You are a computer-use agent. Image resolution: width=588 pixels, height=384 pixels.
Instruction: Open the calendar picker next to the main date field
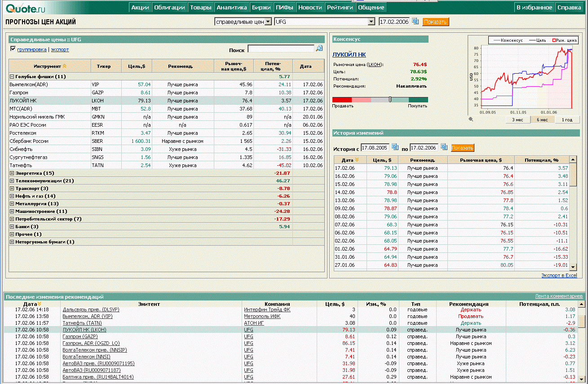click(415, 21)
